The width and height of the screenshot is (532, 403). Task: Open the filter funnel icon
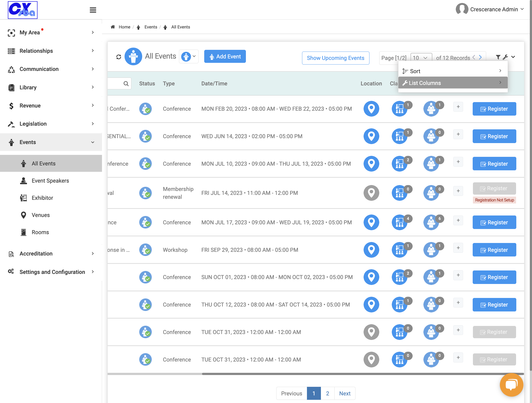498,57
